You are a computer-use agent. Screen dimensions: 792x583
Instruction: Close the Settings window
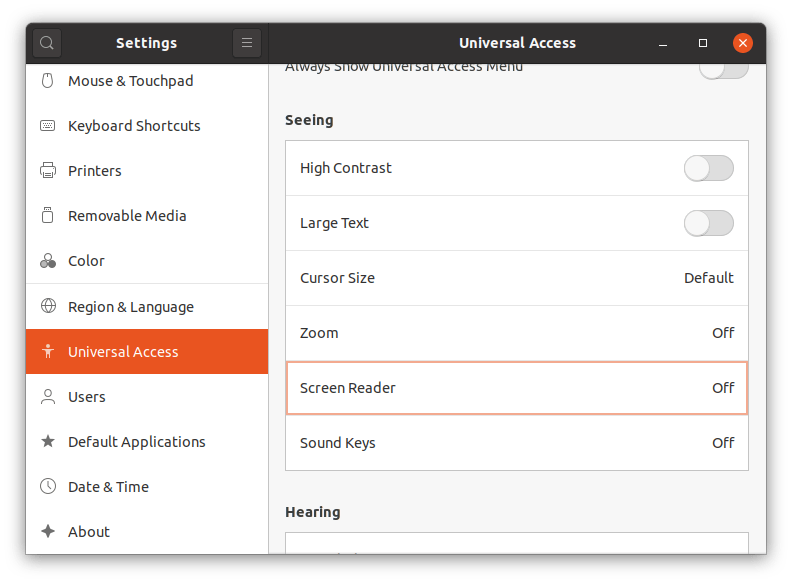click(x=743, y=43)
